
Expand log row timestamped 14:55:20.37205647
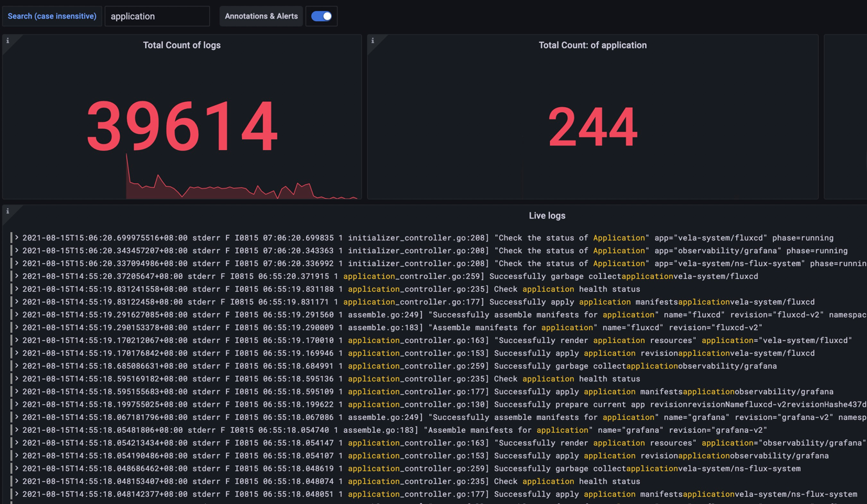click(x=17, y=276)
